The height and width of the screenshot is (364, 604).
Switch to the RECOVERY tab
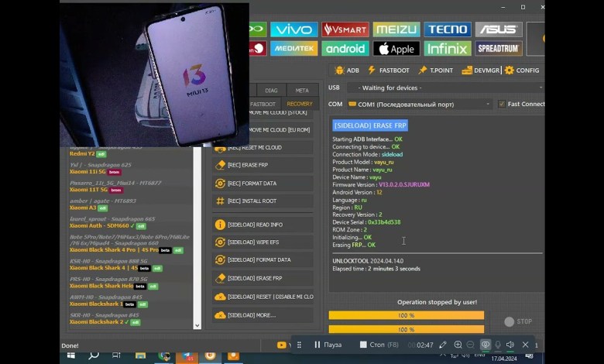tap(300, 104)
